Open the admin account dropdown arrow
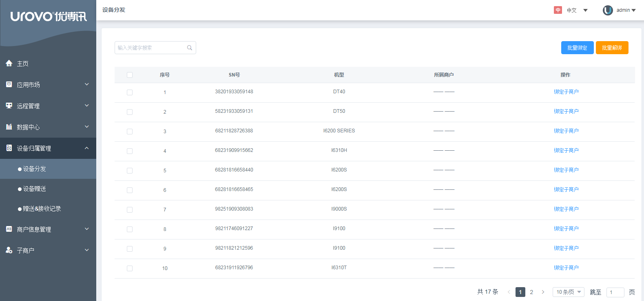 point(633,11)
